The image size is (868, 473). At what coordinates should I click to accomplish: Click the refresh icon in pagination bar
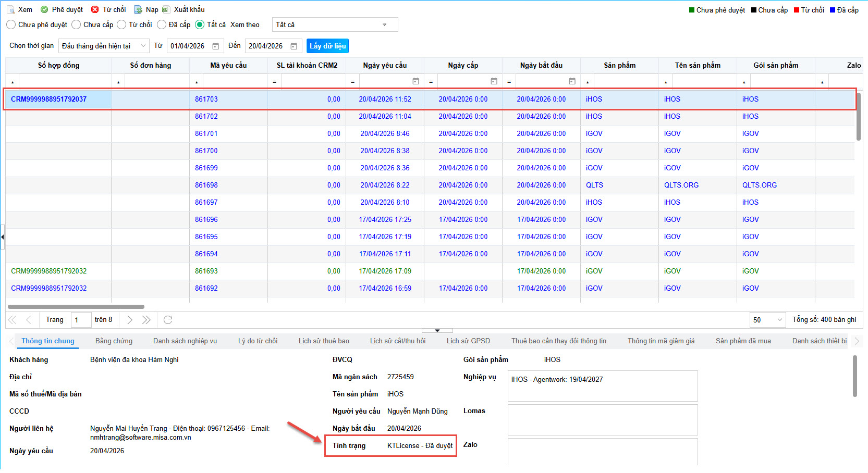click(x=168, y=320)
